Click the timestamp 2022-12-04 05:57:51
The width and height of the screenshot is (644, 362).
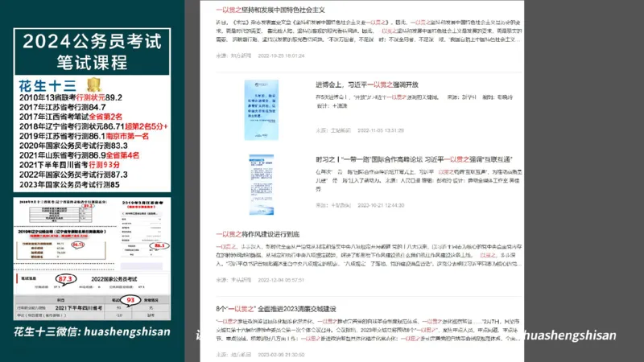(x=281, y=280)
